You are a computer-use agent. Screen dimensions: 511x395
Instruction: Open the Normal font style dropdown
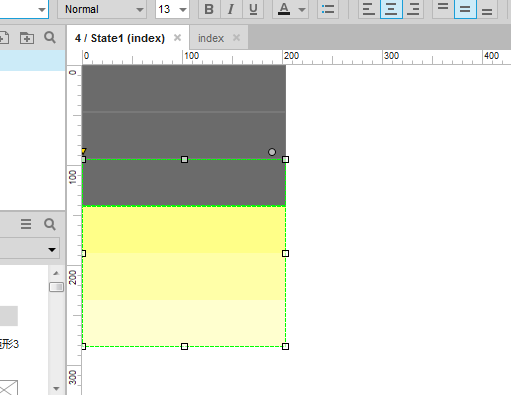tap(102, 9)
